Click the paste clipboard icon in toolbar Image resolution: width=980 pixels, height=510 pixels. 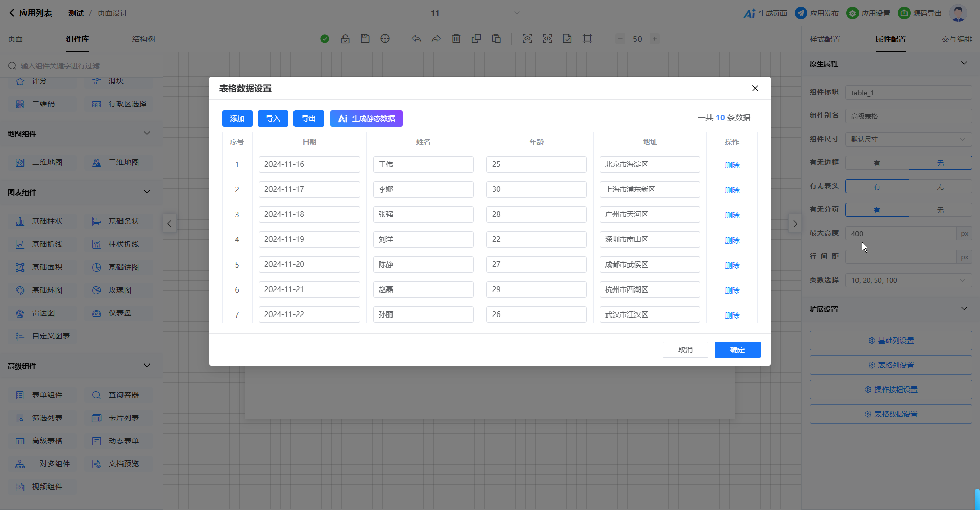coord(496,39)
